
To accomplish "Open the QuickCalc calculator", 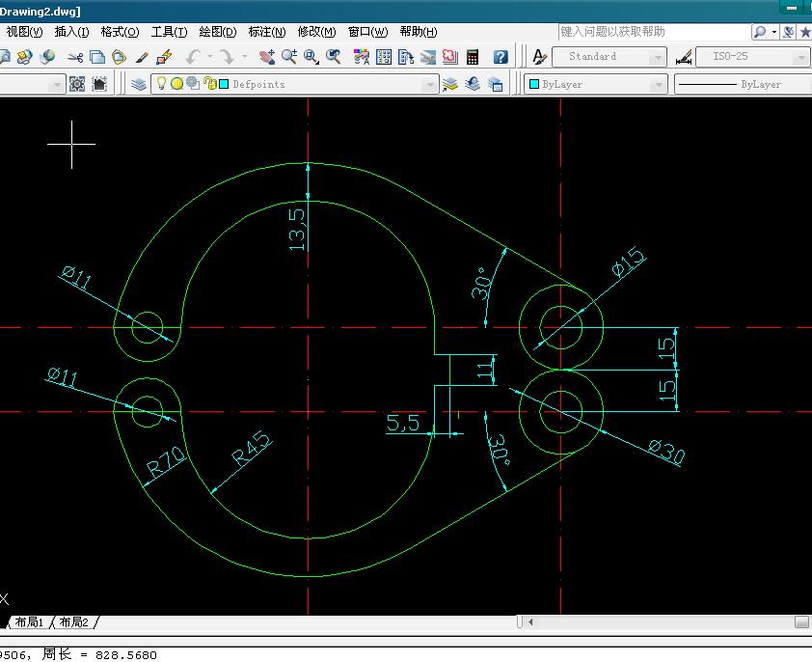I will pos(473,57).
